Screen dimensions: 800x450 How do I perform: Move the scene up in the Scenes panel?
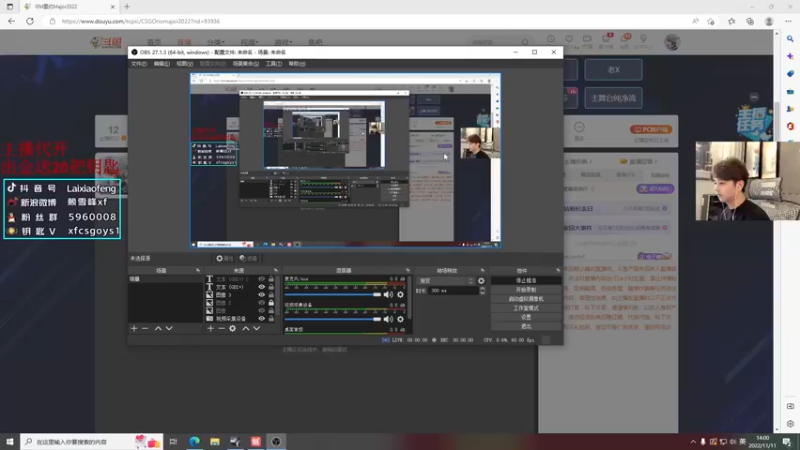(x=158, y=329)
